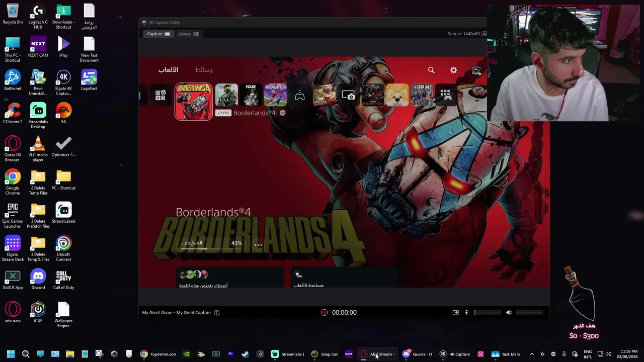
Task: Switch to Discord Quests in the taskbar
Action: point(418,354)
